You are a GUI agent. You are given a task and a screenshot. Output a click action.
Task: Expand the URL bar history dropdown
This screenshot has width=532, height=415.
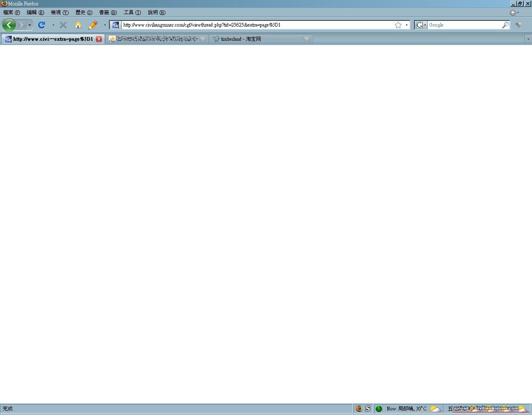point(406,25)
